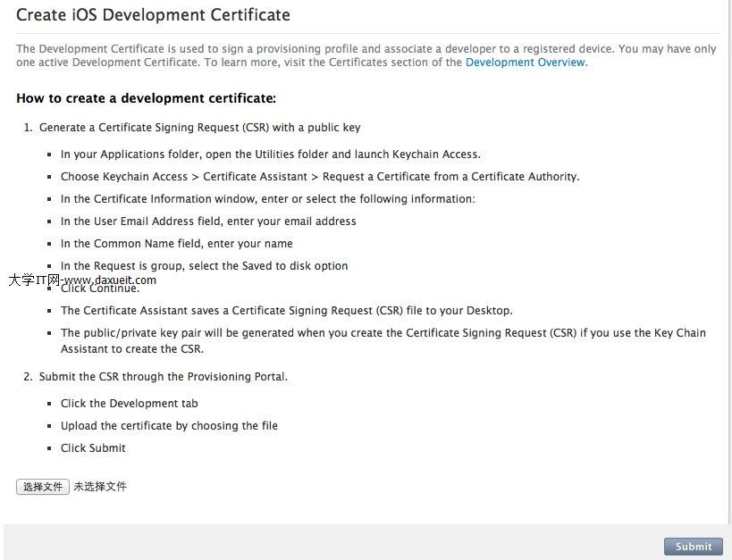The height and width of the screenshot is (560, 732).
Task: Click the Common Name field instruction
Action: coord(176,243)
